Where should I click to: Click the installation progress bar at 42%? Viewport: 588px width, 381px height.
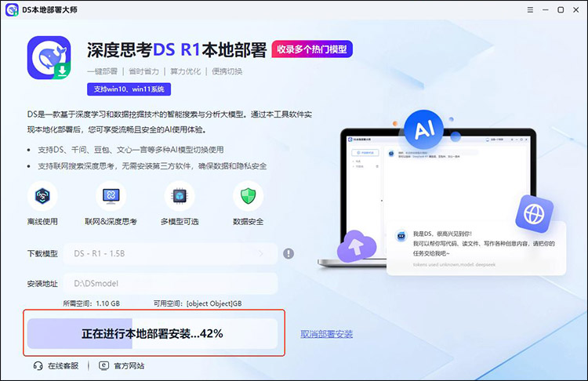pyautogui.click(x=152, y=334)
